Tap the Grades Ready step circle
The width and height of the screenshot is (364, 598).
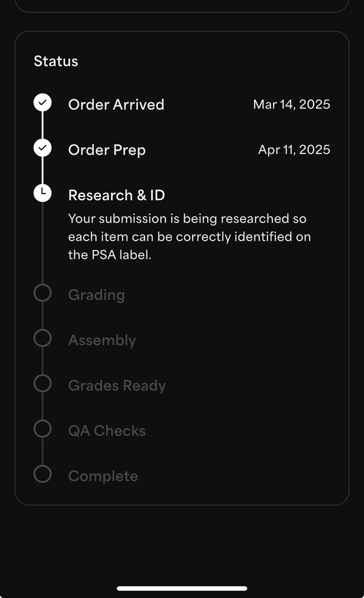click(x=42, y=383)
